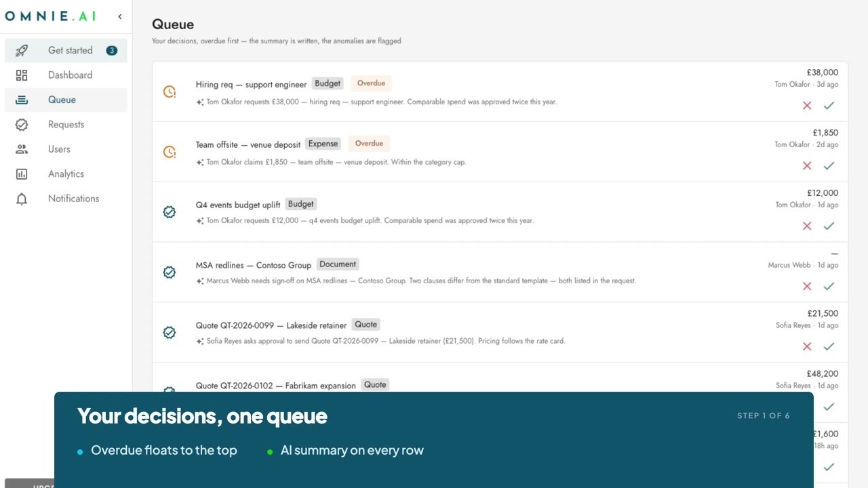
Task: Approve the MSA redlines Contoso Group request
Action: 829,287
